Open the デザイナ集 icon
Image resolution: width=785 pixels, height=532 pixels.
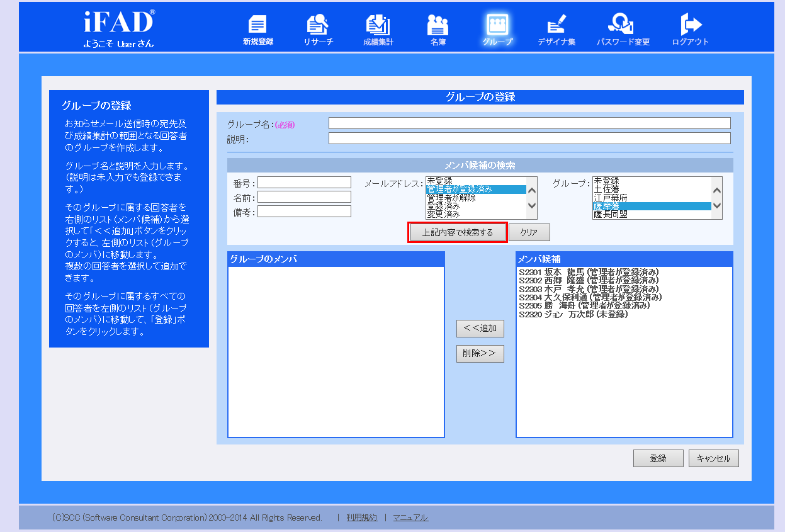pyautogui.click(x=556, y=30)
